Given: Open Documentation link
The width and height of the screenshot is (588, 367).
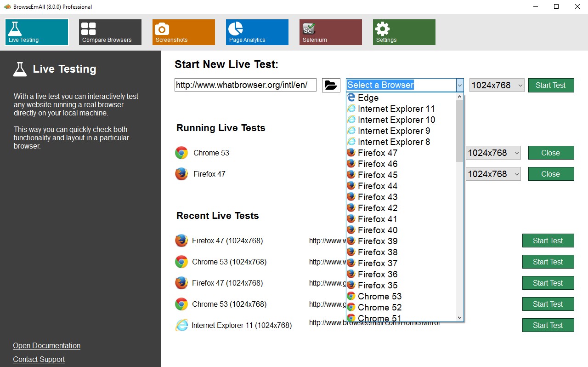Looking at the screenshot, I should (x=46, y=345).
